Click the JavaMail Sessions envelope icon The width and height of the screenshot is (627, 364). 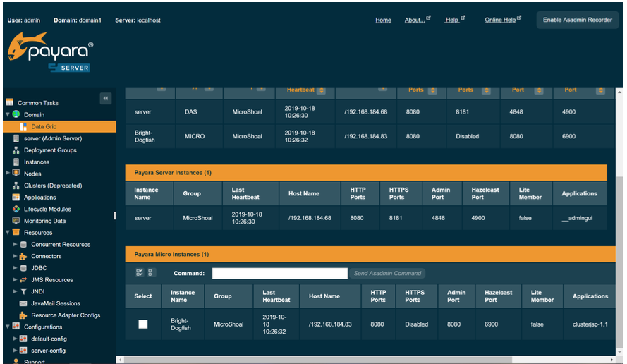(23, 303)
